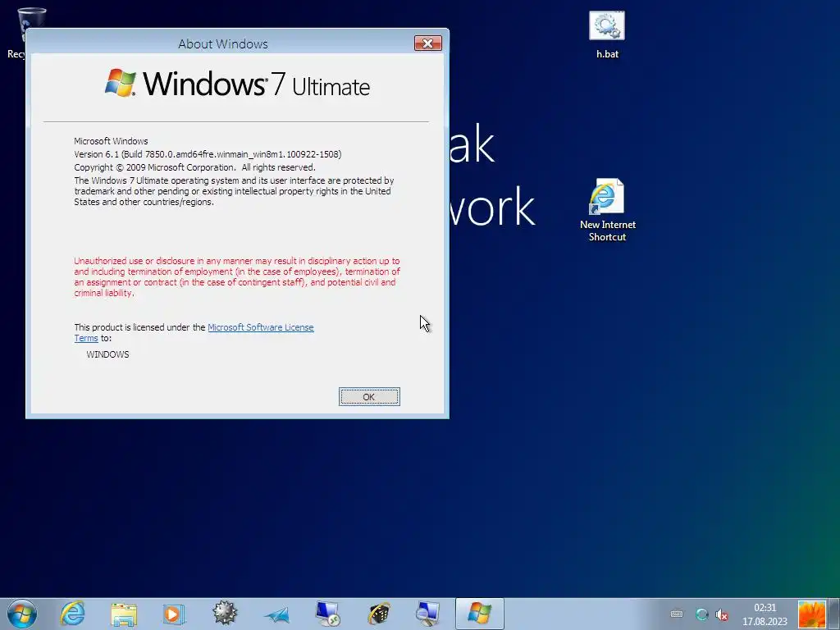
Task: Select the active About Windows taskbar button
Action: pos(479,614)
